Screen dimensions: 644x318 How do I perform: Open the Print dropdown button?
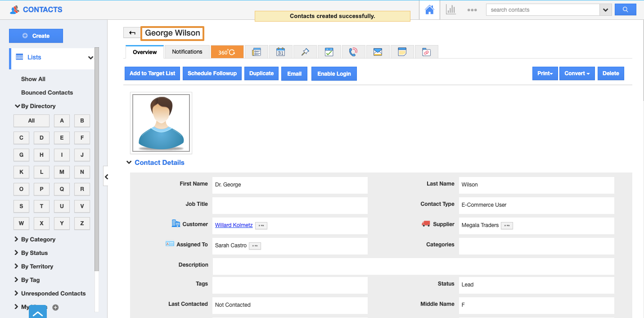coord(545,73)
